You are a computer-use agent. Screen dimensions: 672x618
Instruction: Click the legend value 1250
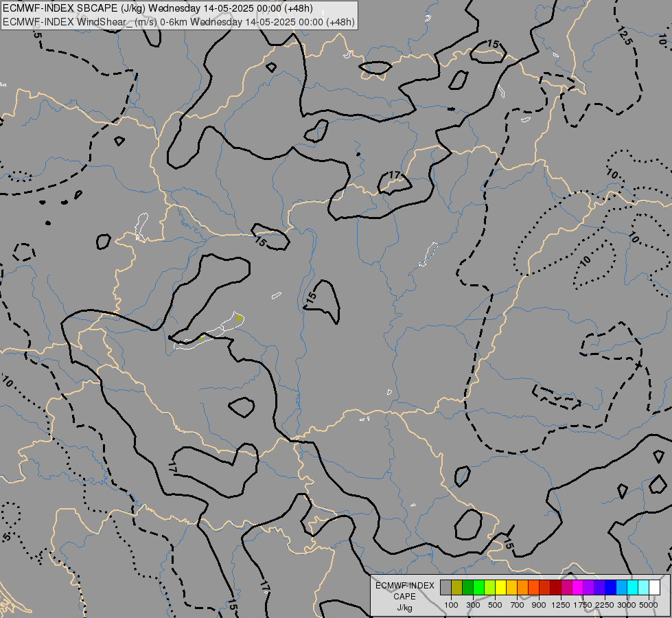(x=561, y=605)
